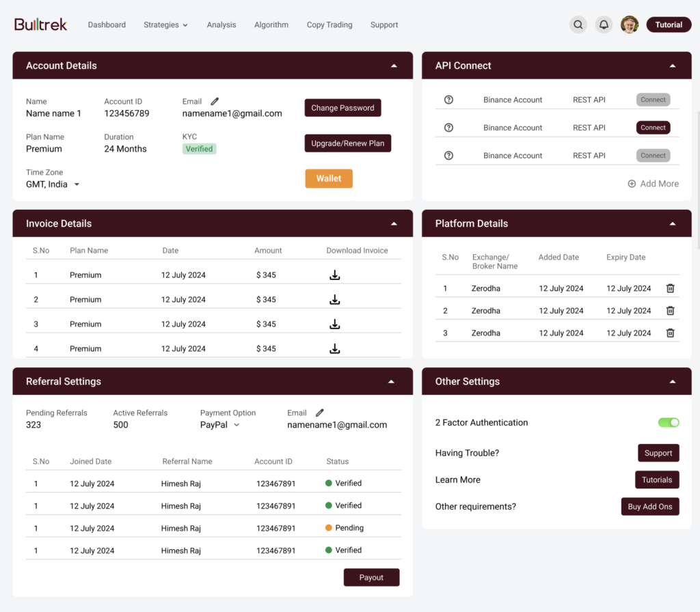Delete the third Zerodha platform entry
The height and width of the screenshot is (612, 700).
pos(670,333)
